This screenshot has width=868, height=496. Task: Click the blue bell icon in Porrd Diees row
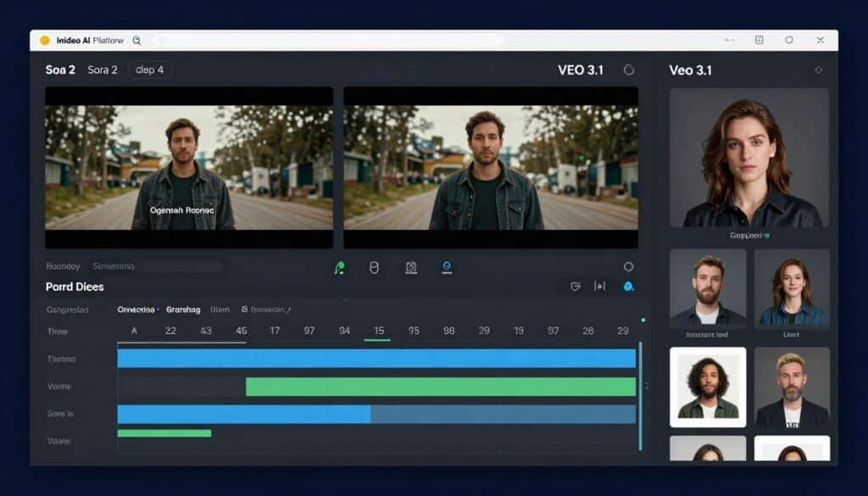(x=628, y=287)
